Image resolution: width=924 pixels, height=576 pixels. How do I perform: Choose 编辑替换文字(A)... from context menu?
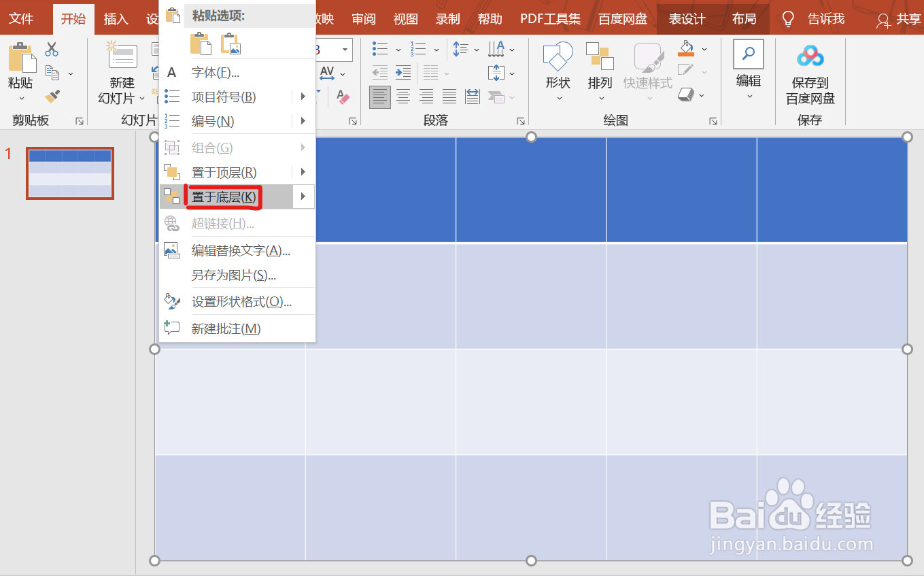237,250
